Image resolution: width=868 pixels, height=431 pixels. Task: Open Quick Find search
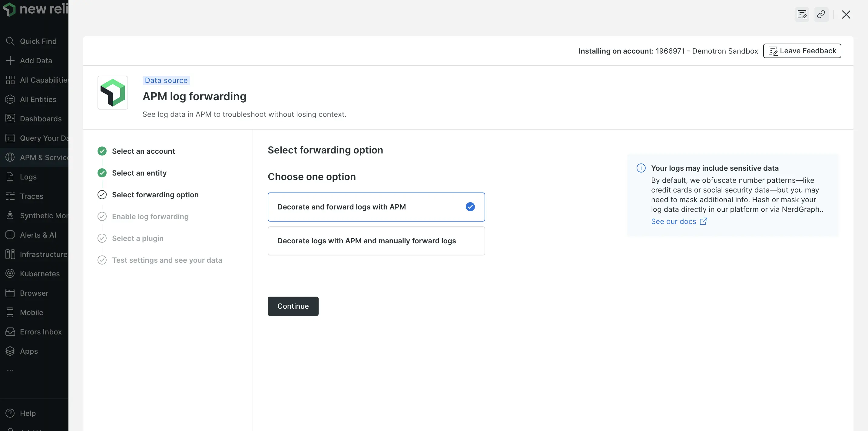38,41
